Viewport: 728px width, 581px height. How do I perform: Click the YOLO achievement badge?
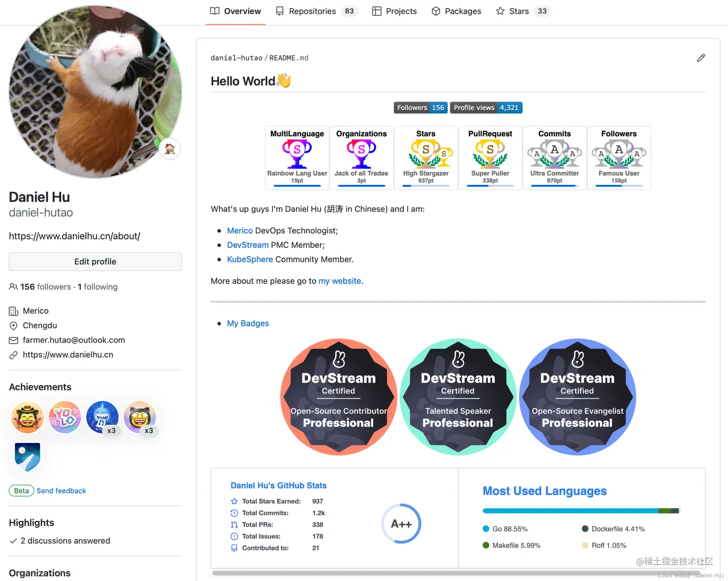pyautogui.click(x=65, y=417)
